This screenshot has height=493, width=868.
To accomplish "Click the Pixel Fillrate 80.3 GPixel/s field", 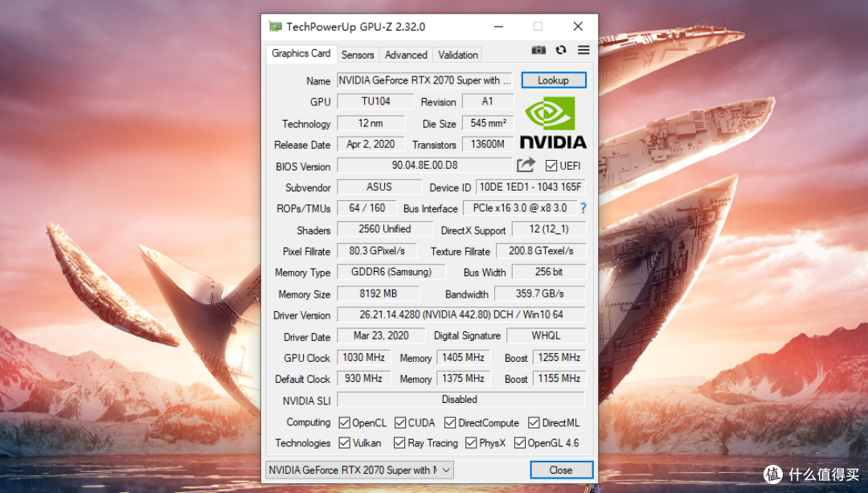I will point(376,250).
